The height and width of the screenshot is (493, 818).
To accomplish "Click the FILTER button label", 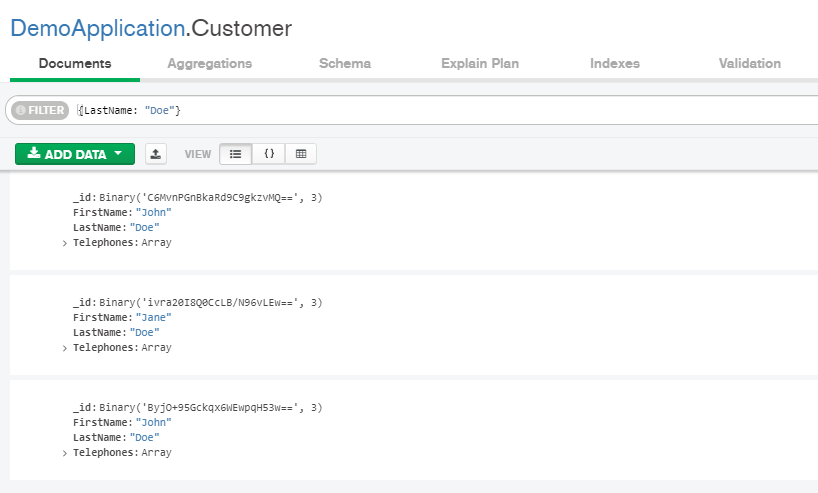I will pos(46,110).
